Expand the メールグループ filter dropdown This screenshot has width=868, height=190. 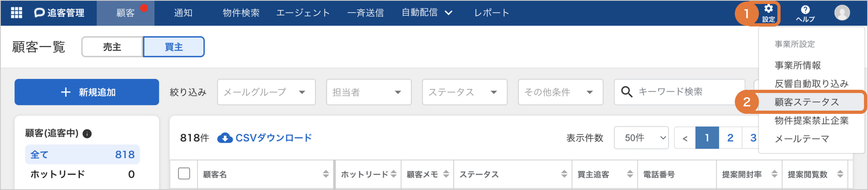click(x=266, y=92)
